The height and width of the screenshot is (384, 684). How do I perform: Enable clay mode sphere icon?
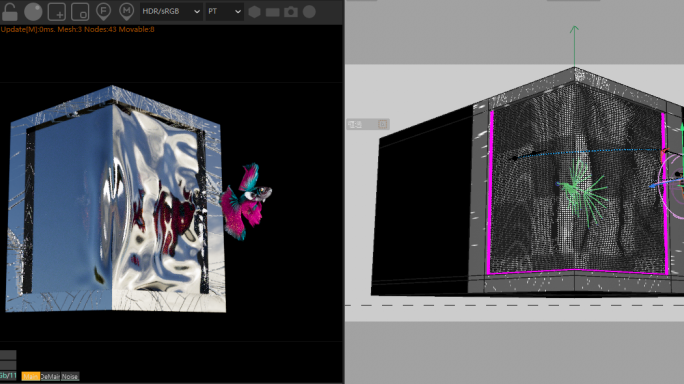33,12
